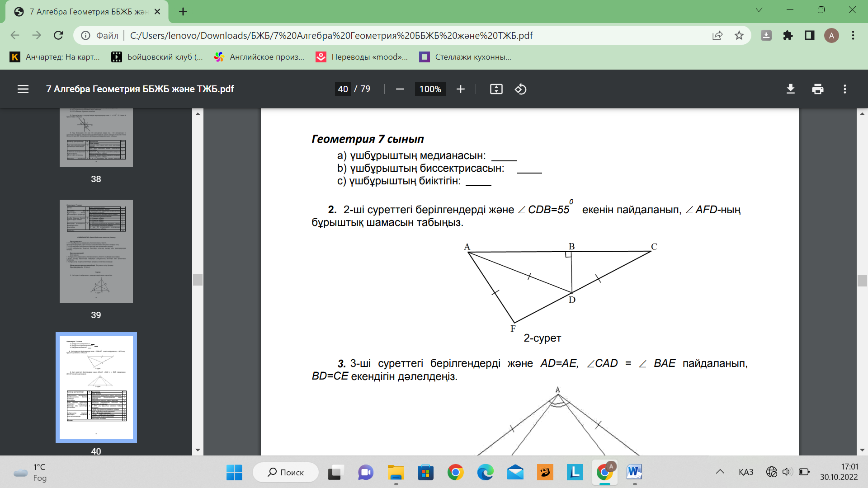Viewport: 868px width, 488px height.
Task: Select page 38 thumbnail
Action: coord(96,137)
